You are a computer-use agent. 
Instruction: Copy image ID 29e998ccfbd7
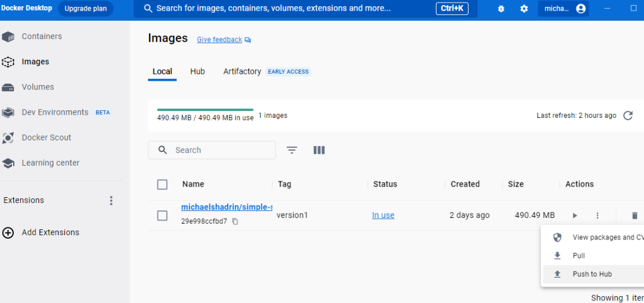tap(235, 221)
